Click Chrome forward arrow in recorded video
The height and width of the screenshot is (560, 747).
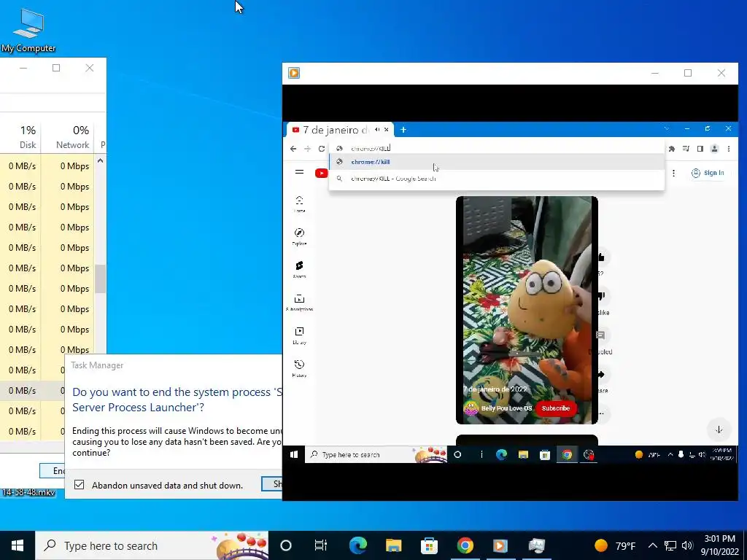point(307,149)
